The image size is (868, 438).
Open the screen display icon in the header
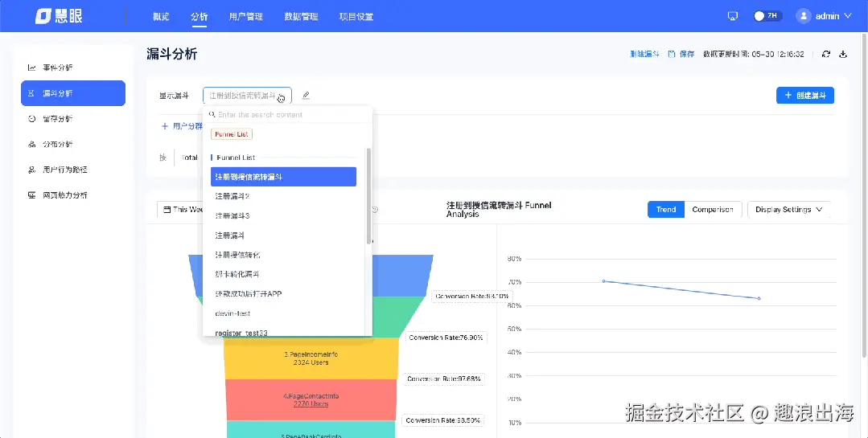[x=732, y=16]
